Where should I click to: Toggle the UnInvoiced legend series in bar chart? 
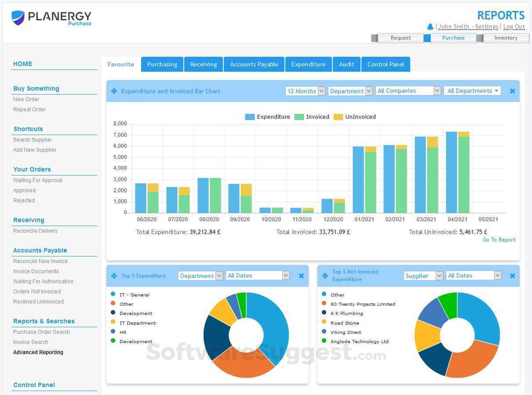[x=355, y=117]
